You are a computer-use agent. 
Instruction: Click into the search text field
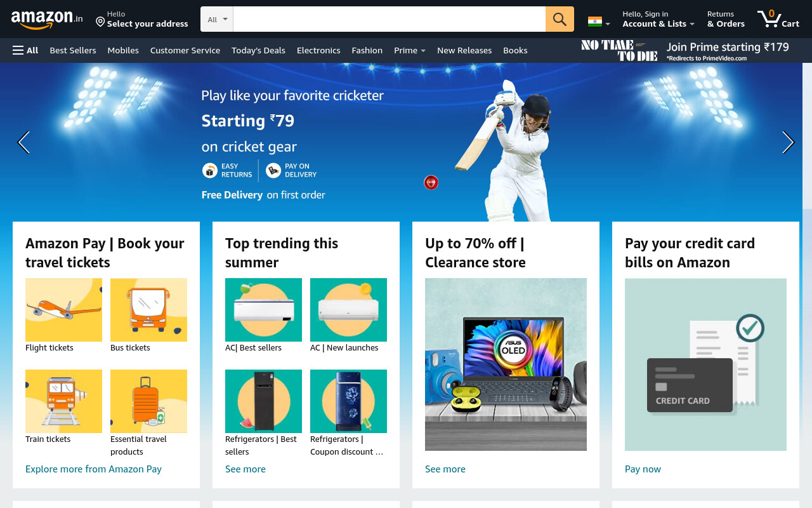click(x=390, y=19)
